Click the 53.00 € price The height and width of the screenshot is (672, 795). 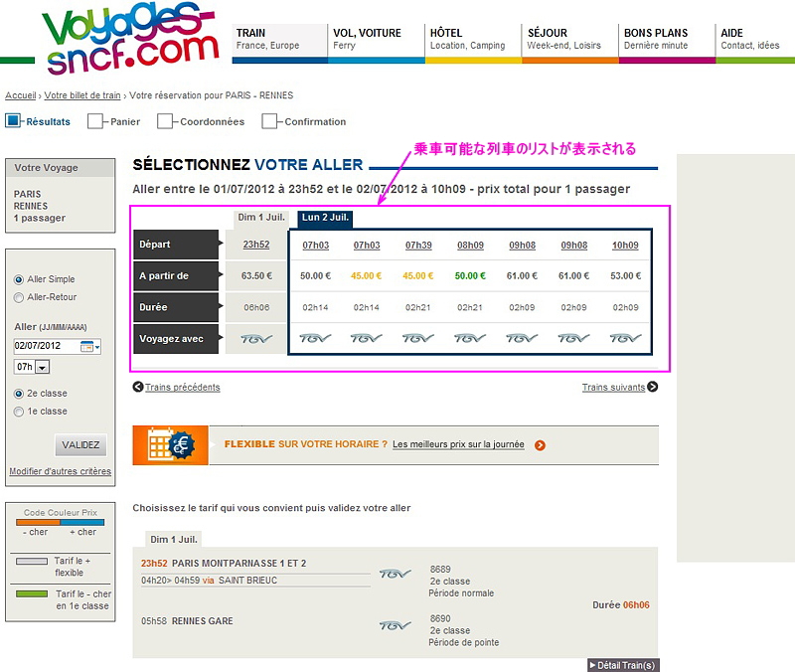coord(626,276)
